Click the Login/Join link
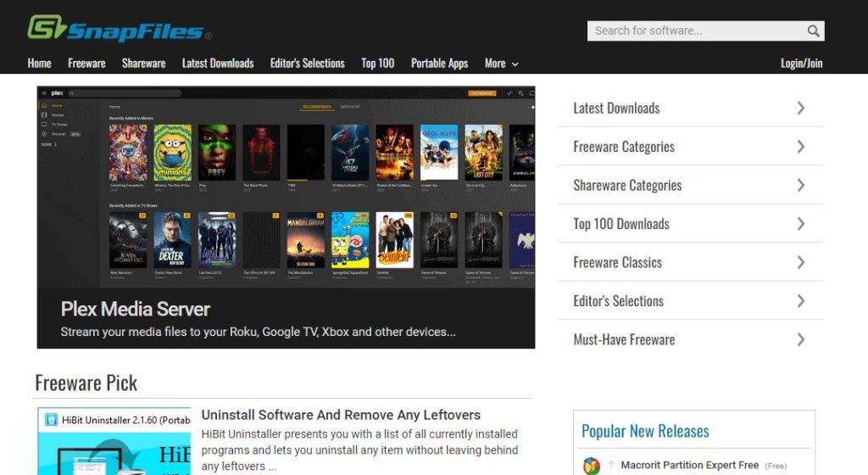Image resolution: width=868 pixels, height=475 pixels. pyautogui.click(x=801, y=63)
